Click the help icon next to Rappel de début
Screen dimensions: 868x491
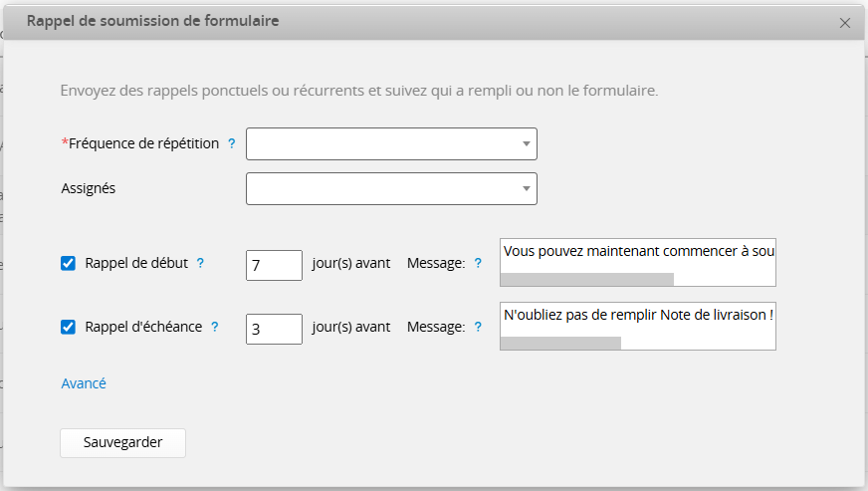point(200,263)
